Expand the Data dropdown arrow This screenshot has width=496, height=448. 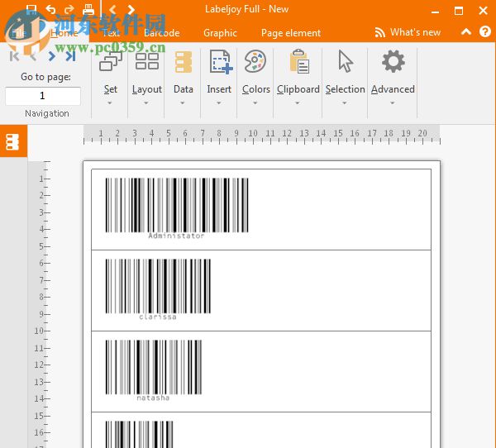pos(183,102)
